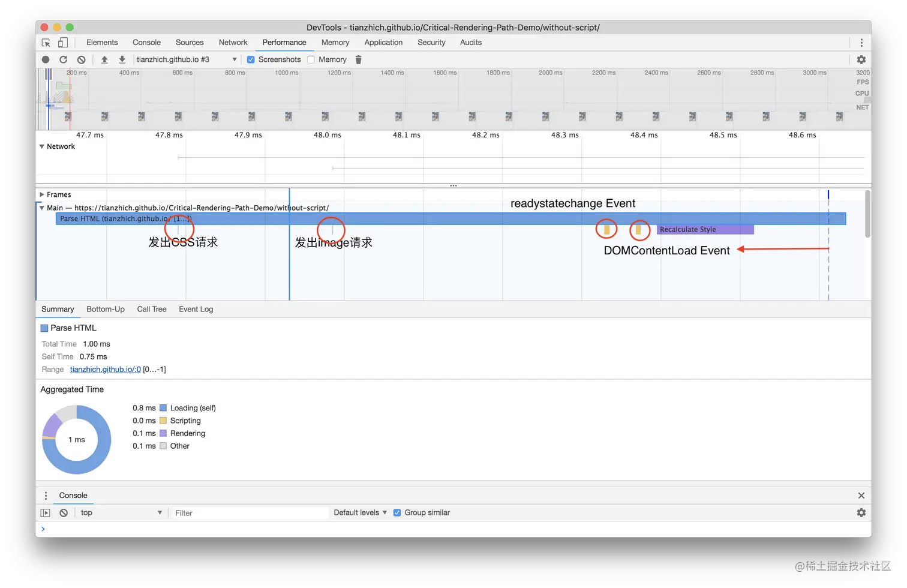
Task: Click the macOS green zoom window button
Action: point(70,28)
